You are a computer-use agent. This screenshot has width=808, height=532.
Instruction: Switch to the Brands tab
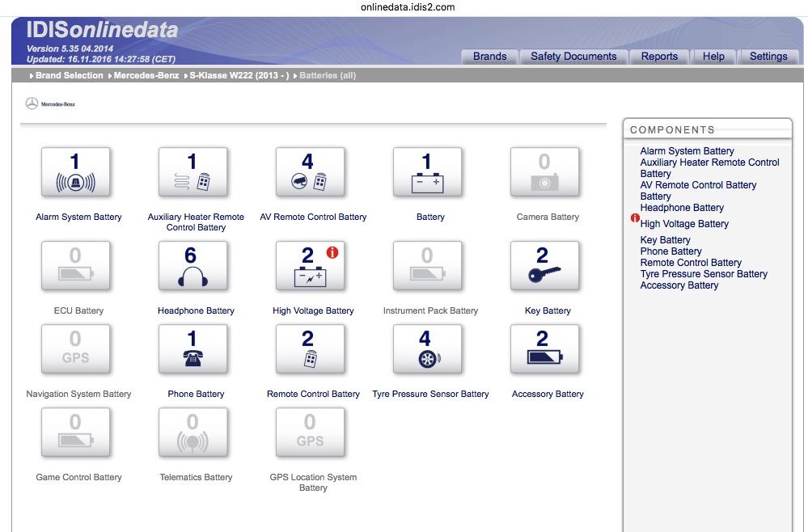coord(489,57)
